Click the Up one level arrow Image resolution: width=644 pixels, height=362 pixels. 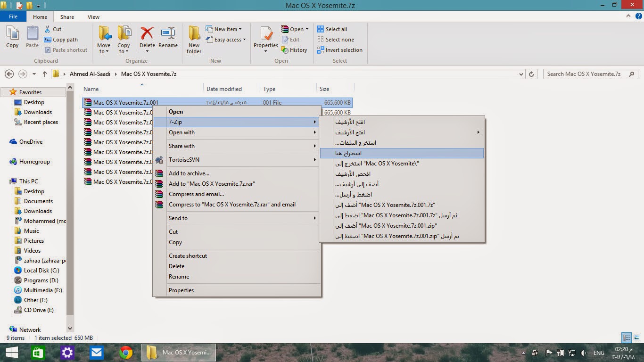click(45, 74)
